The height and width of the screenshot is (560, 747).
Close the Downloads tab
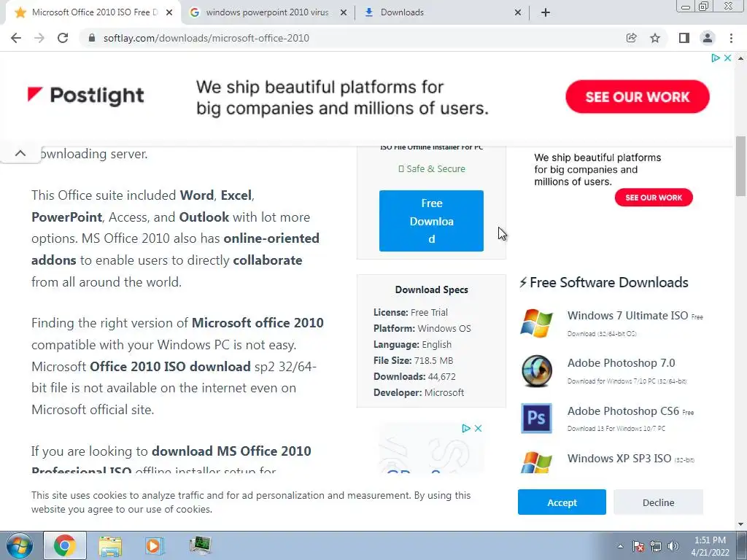518,13
